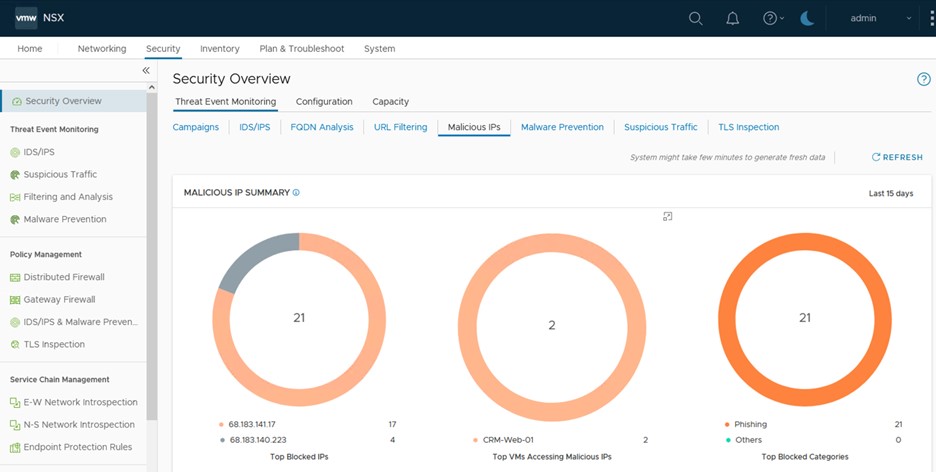Open Malware Prevention in the sidebar

tap(65, 219)
